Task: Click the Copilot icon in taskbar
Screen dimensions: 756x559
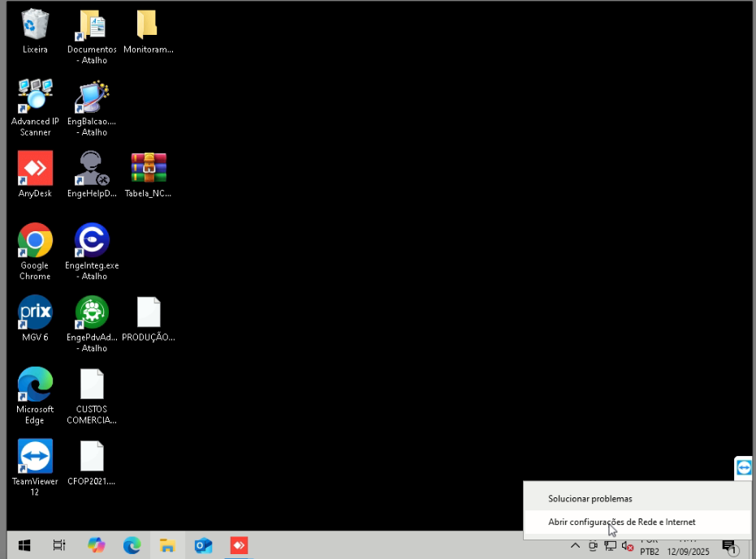Action: 97,546
